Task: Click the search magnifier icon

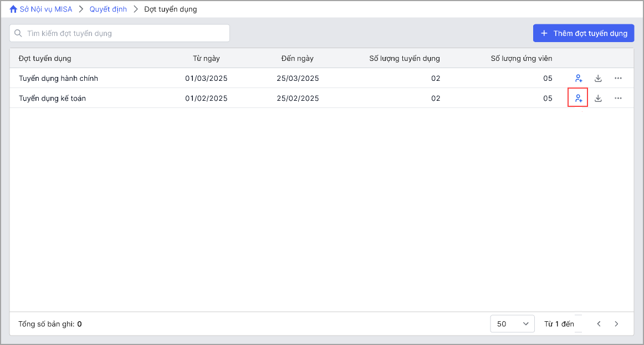Action: [x=18, y=33]
